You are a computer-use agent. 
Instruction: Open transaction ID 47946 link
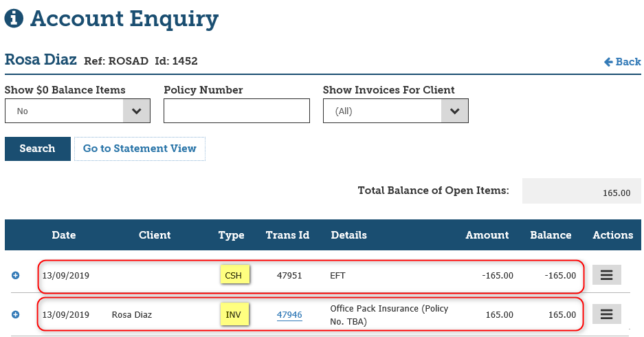(289, 315)
